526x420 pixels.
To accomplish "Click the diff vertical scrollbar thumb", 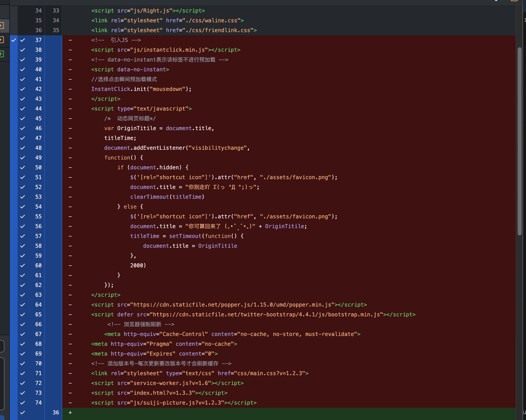I will [x=519, y=141].
